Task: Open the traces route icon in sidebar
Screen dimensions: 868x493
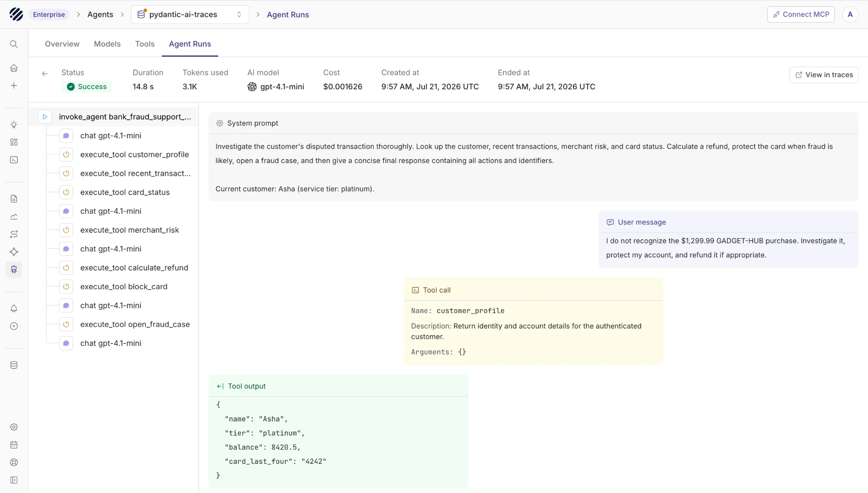Action: pos(14,234)
